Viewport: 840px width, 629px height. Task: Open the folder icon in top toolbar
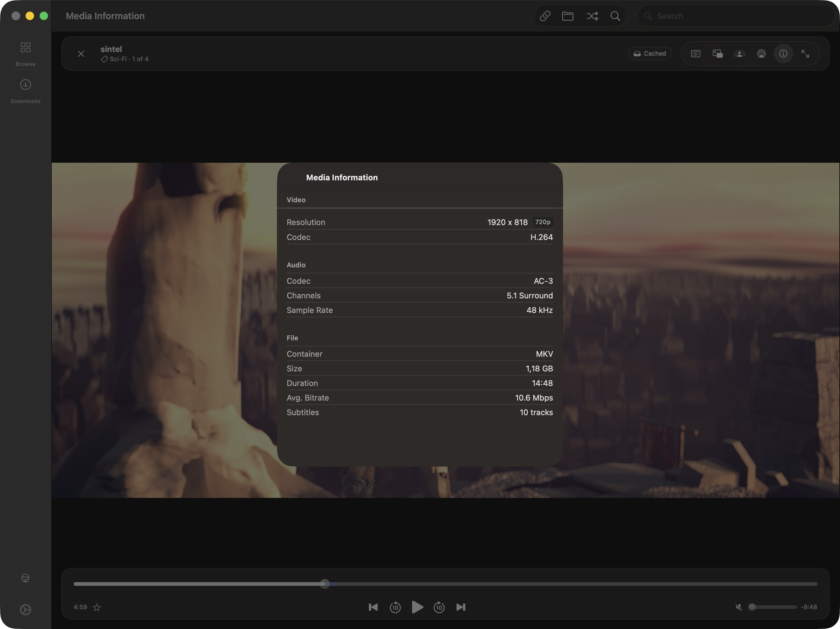point(567,16)
